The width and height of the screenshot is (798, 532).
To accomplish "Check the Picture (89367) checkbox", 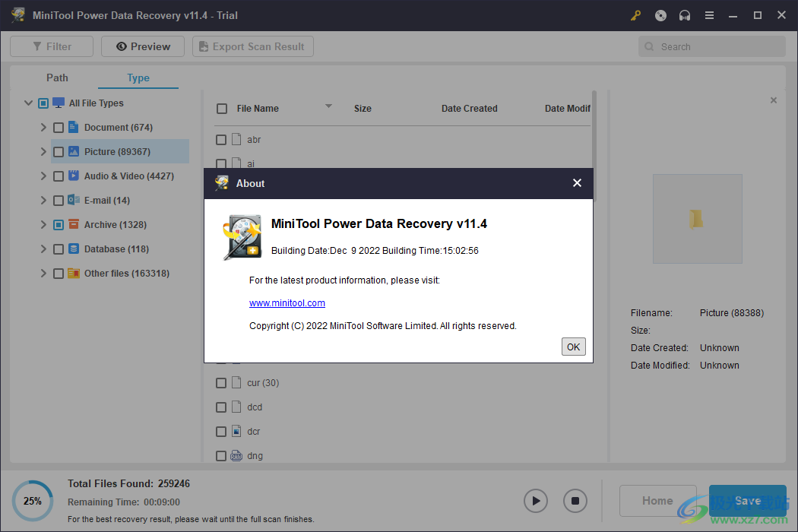I will (x=59, y=152).
